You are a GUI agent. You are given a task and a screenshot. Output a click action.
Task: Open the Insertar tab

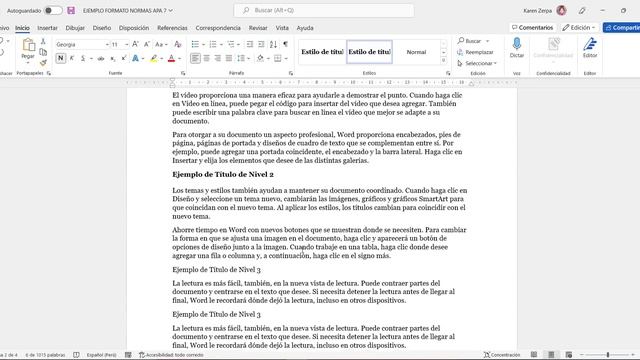point(47,28)
